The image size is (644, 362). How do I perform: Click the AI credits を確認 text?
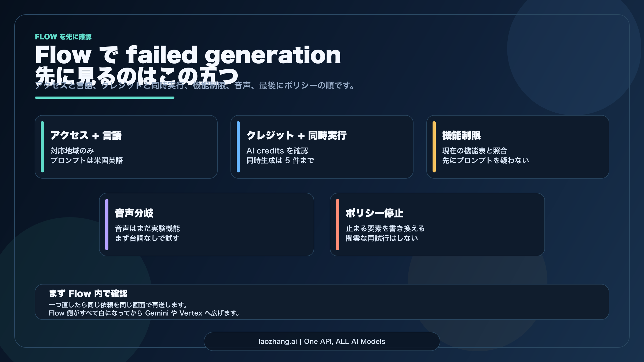(x=277, y=151)
